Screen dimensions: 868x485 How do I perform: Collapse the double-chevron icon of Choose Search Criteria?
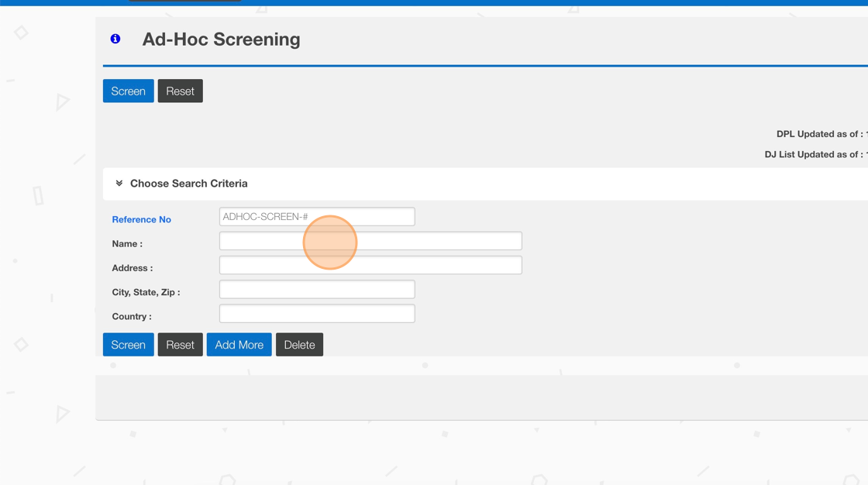pyautogui.click(x=119, y=184)
